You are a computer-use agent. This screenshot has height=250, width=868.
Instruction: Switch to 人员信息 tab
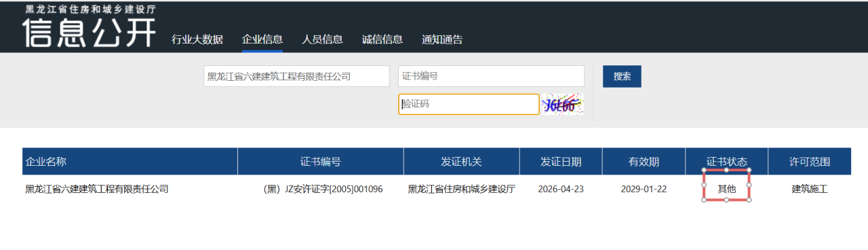[322, 39]
